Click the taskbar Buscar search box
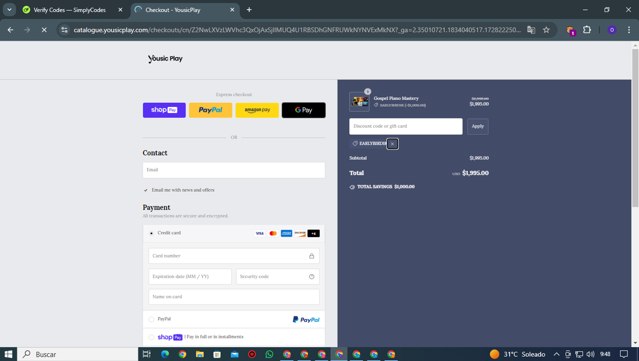 point(77,354)
